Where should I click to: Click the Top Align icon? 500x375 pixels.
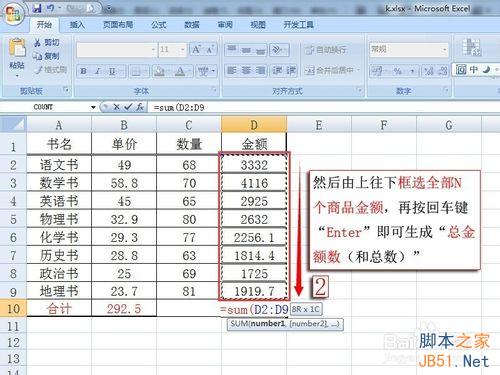pyautogui.click(x=231, y=50)
